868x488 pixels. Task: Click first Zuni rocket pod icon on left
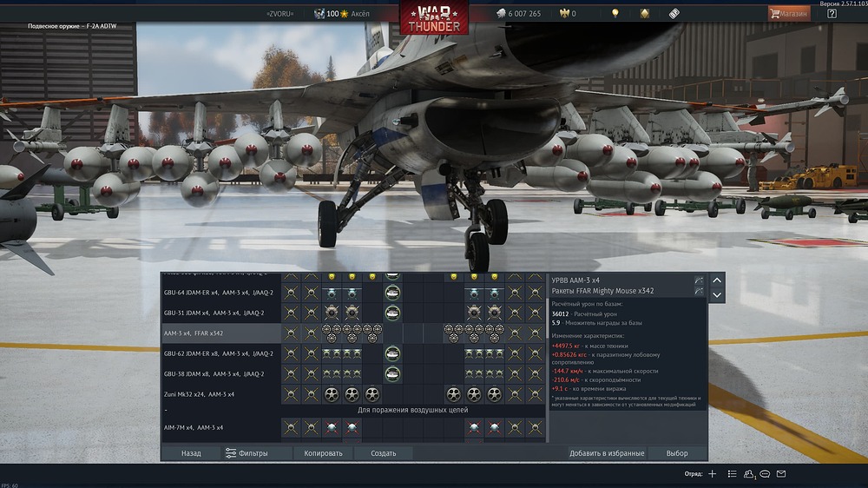click(332, 394)
